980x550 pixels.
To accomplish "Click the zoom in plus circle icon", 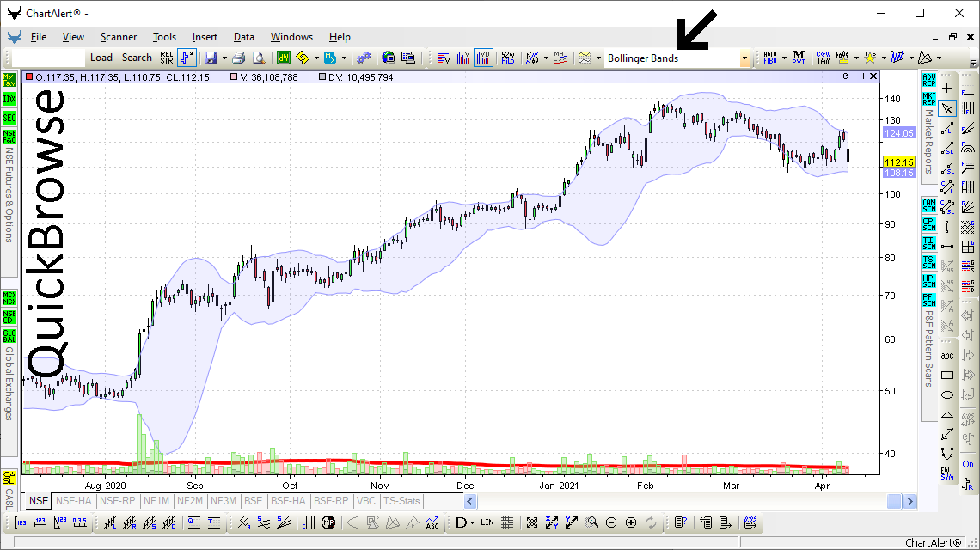I will (631, 522).
